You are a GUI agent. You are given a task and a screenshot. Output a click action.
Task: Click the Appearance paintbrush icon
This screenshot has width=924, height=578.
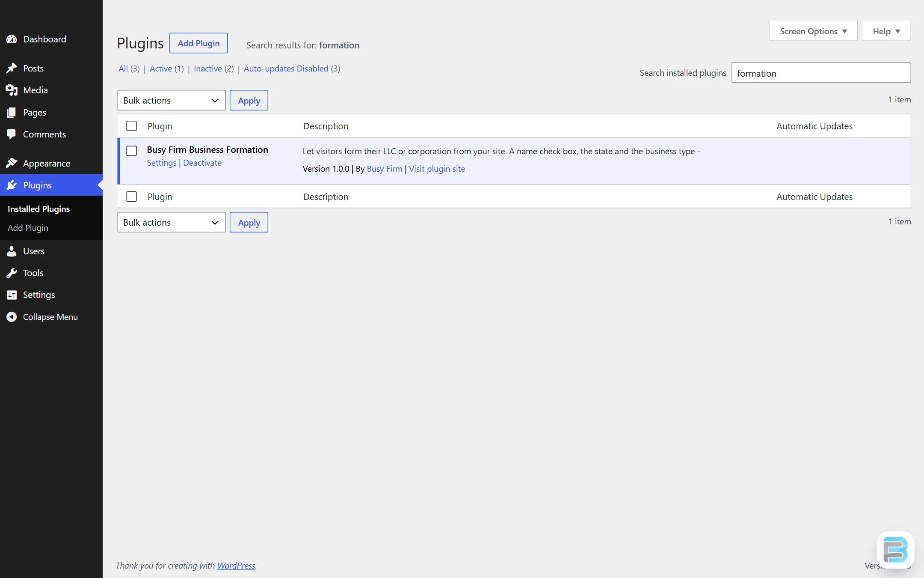pos(12,163)
